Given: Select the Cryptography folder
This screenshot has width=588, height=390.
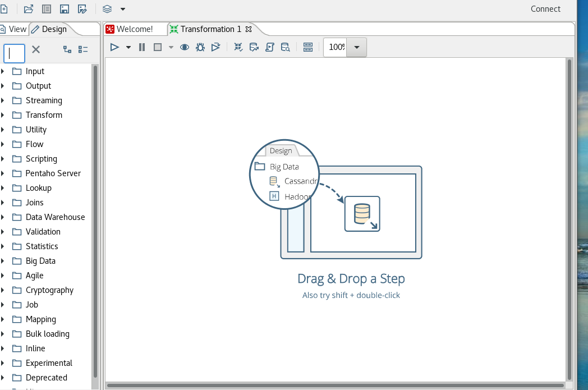Looking at the screenshot, I should pos(49,290).
